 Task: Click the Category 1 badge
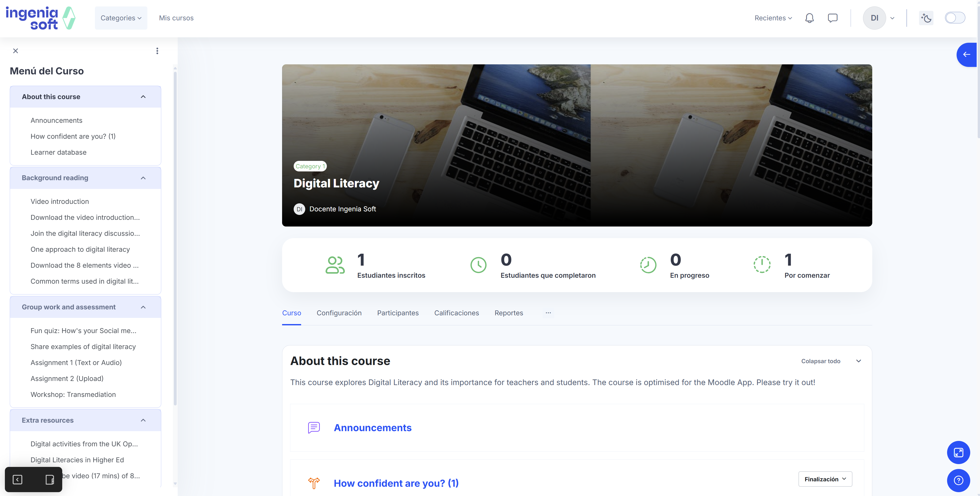[310, 166]
